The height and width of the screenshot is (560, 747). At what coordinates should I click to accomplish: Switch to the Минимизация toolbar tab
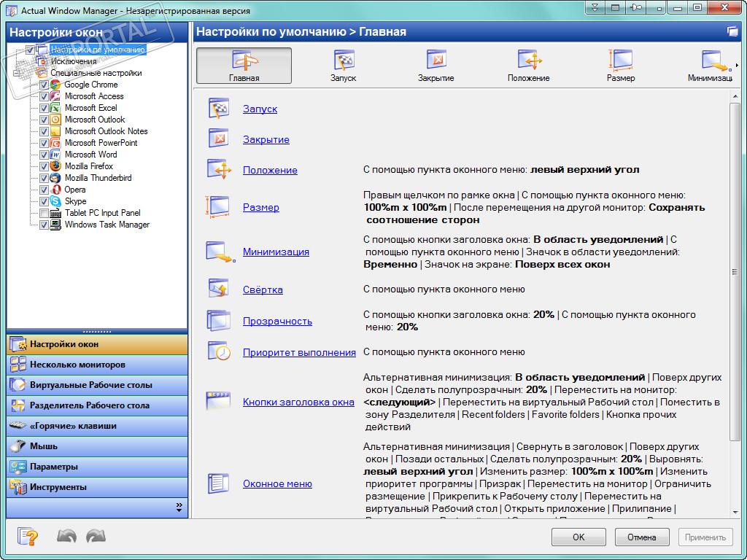tap(710, 66)
